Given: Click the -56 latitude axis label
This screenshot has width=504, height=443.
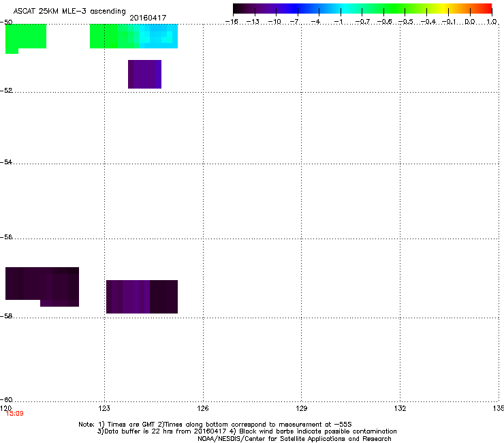Looking at the screenshot, I should coord(6,236).
